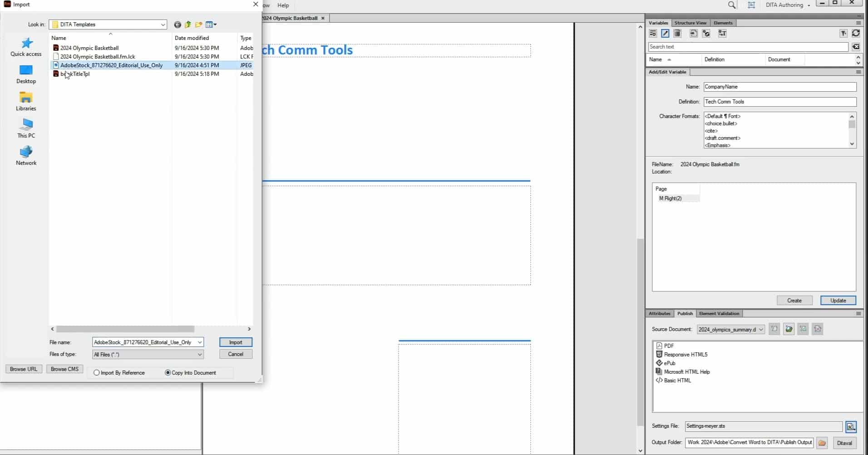The height and width of the screenshot is (455, 868).
Task: Go up one folder level in Import dialog
Action: coord(188,25)
